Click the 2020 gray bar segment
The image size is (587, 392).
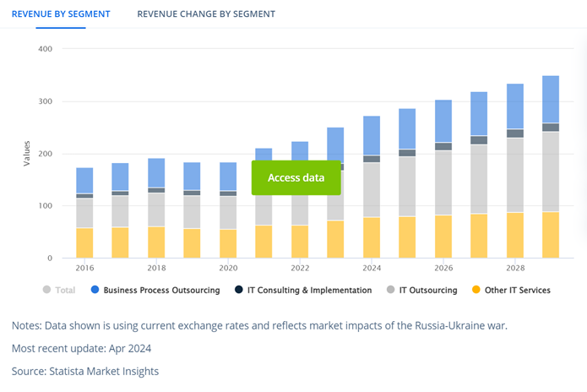pyautogui.click(x=228, y=212)
